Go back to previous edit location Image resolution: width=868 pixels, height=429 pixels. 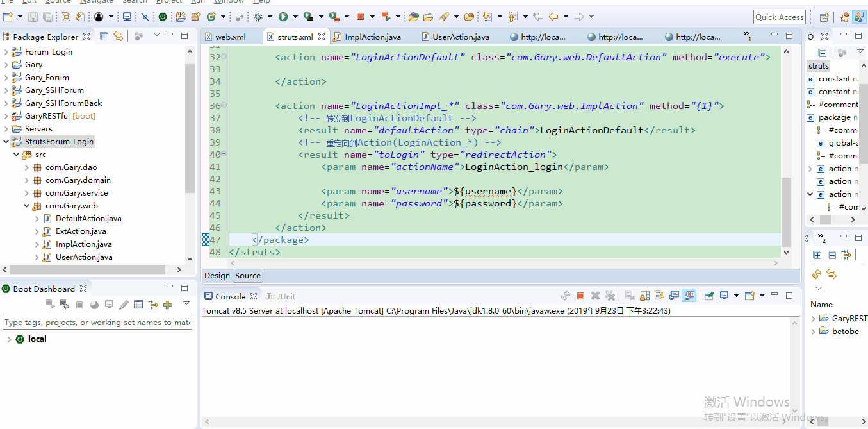(538, 17)
